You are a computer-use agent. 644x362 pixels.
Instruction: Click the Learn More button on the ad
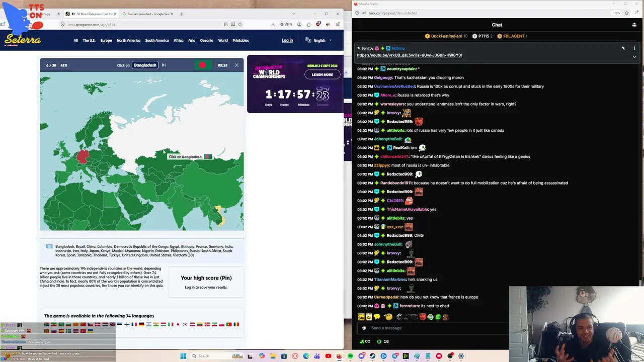322,74
